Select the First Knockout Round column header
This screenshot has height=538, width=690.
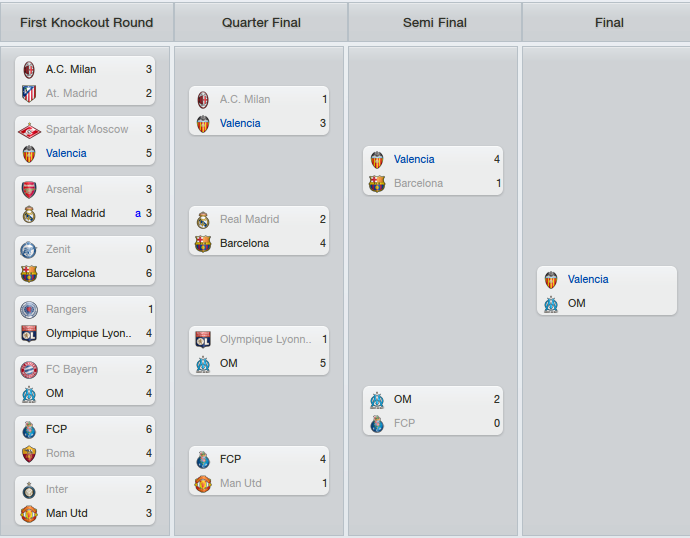coord(87,22)
